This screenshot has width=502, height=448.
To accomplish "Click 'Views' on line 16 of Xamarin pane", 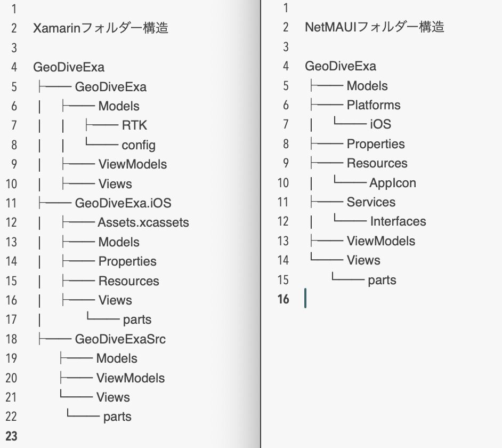I will point(115,300).
